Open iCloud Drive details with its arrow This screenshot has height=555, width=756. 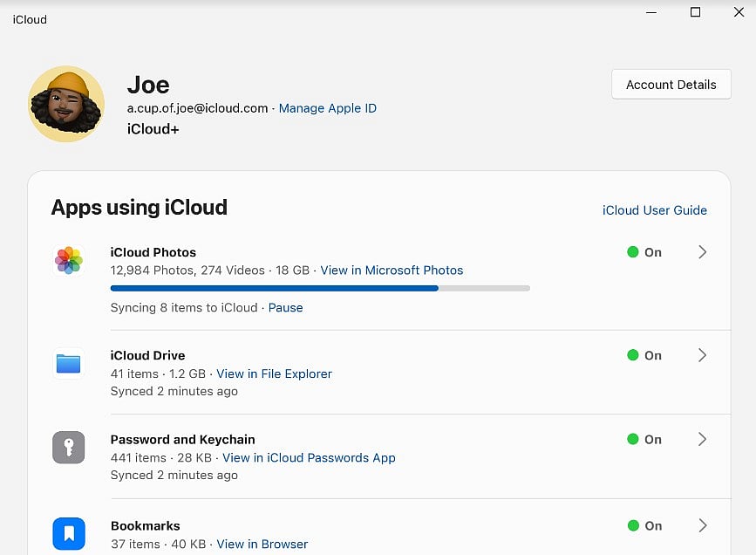point(702,355)
